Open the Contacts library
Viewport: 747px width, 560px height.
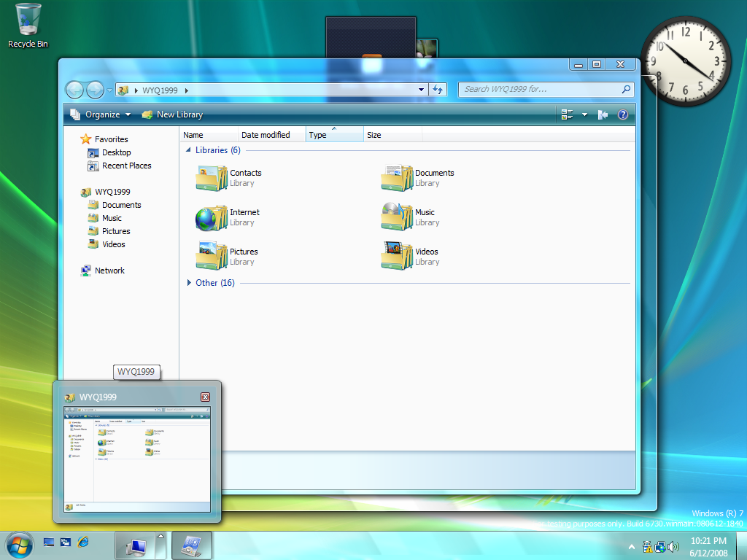pyautogui.click(x=212, y=178)
